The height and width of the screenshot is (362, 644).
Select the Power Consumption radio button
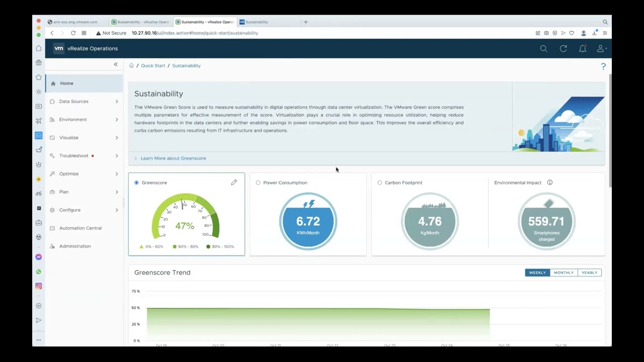click(x=258, y=183)
